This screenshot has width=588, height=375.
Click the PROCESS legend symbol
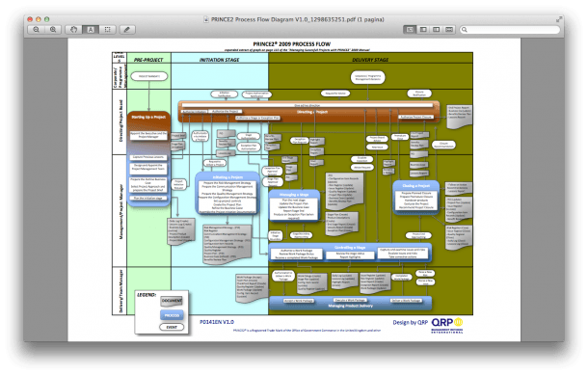tap(172, 315)
